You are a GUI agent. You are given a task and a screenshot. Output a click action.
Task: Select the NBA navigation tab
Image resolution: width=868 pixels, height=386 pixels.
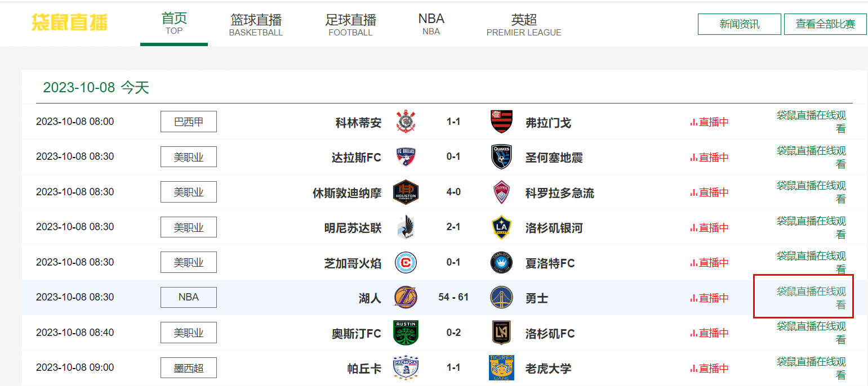pyautogui.click(x=431, y=24)
